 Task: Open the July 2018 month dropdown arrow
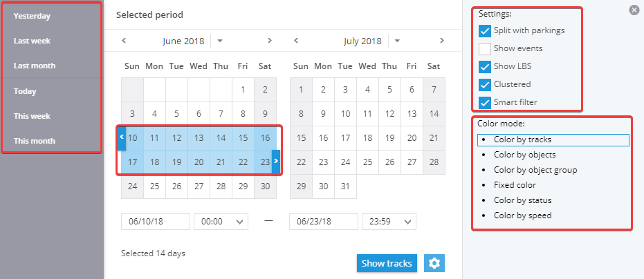[x=397, y=41]
